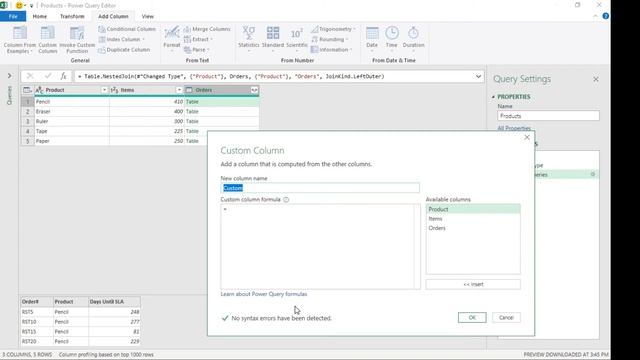This screenshot has height=360, width=640.
Task: Expand the Orders column button
Action: (254, 90)
